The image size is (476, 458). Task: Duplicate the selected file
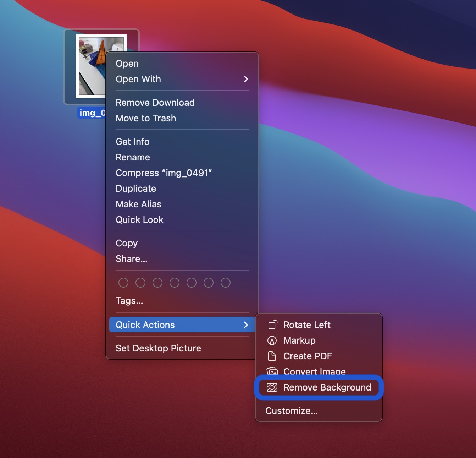tap(136, 189)
